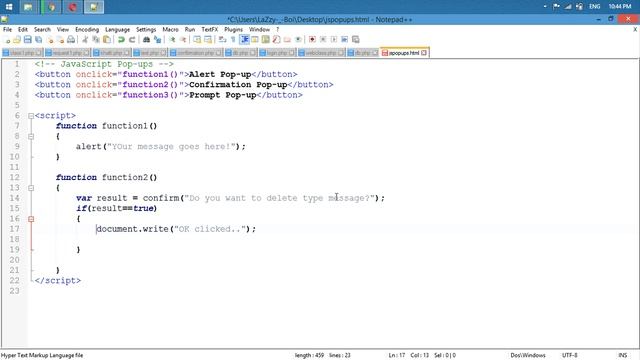
Task: Click the volume icon in system tray
Action: (580, 7)
